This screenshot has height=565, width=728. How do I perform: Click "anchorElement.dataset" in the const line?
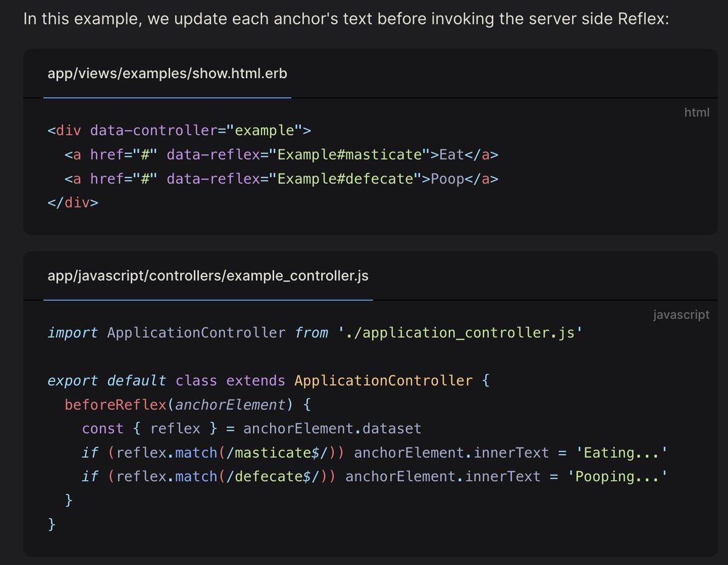pyautogui.click(x=332, y=429)
